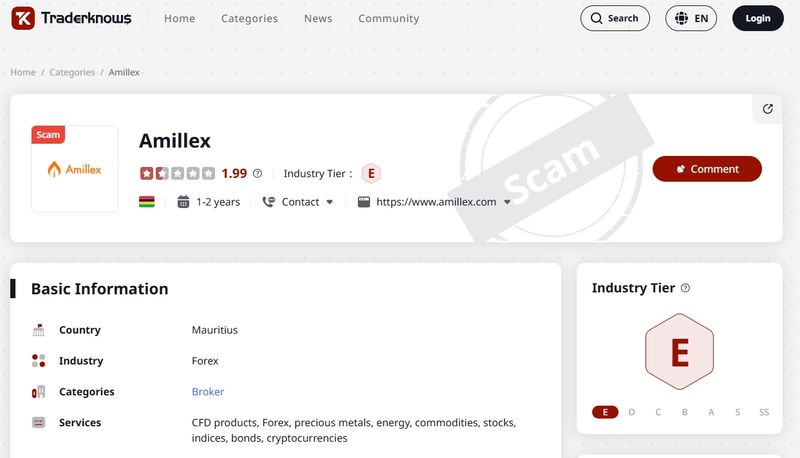This screenshot has height=458, width=800.
Task: Click the Categories row icon
Action: click(39, 392)
